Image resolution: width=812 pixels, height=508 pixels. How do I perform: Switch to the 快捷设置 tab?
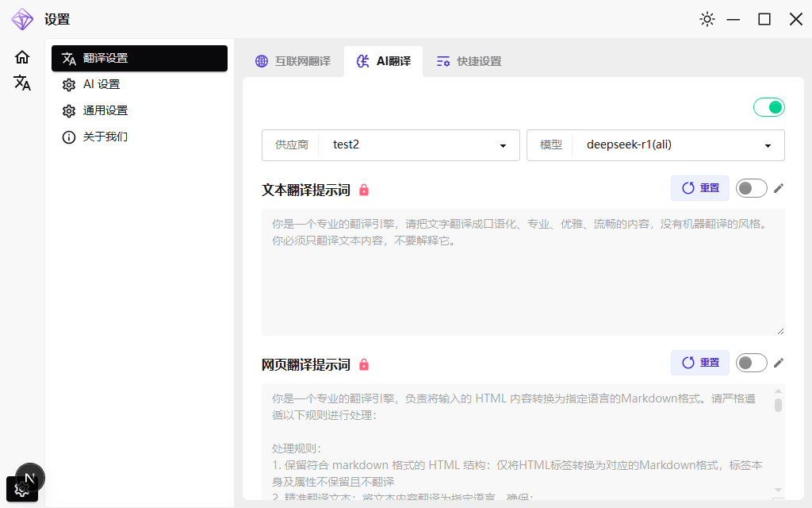click(x=468, y=60)
